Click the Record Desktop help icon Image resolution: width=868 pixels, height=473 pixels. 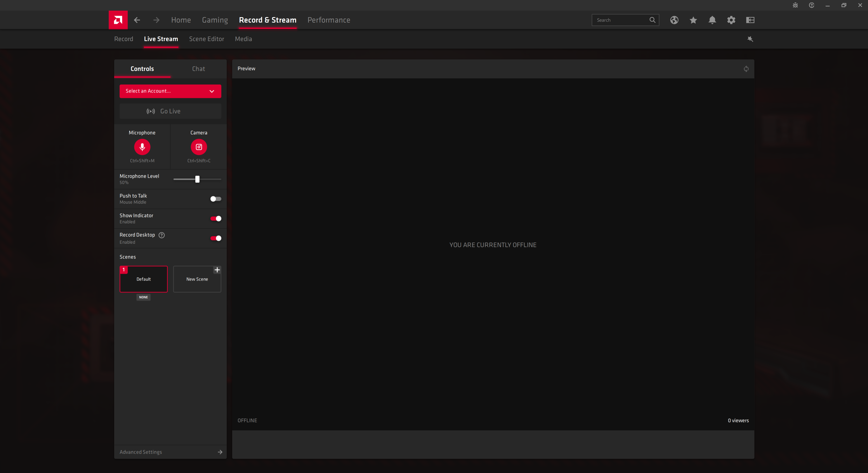coord(162,235)
